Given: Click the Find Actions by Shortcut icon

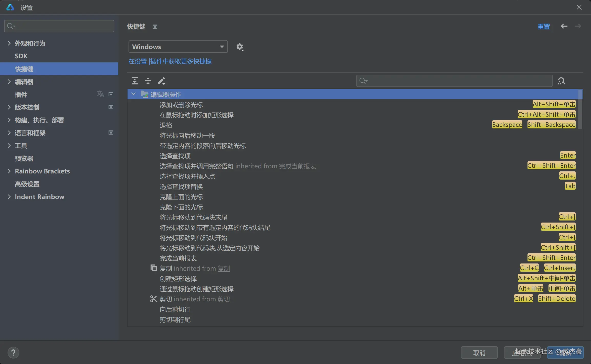Looking at the screenshot, I should click(561, 81).
